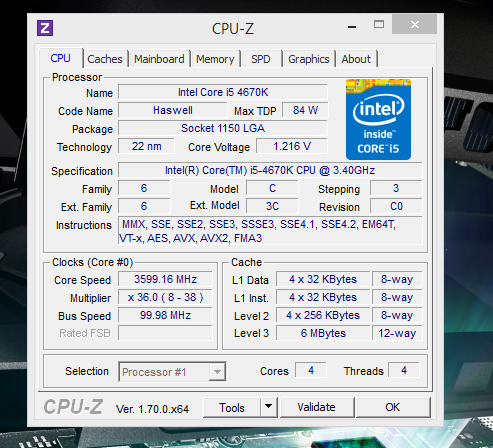Viewport: 493px width, 448px height.
Task: Click the empty Rated FSB field
Action: click(165, 333)
